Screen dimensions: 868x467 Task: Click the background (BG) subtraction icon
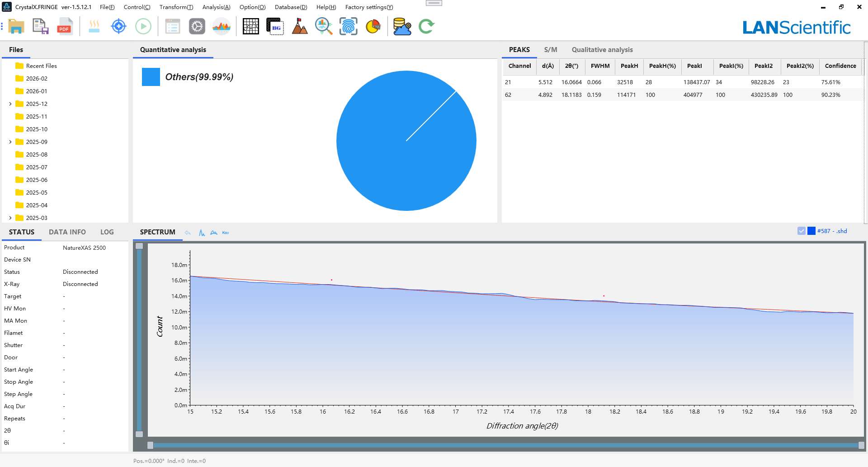click(x=275, y=27)
